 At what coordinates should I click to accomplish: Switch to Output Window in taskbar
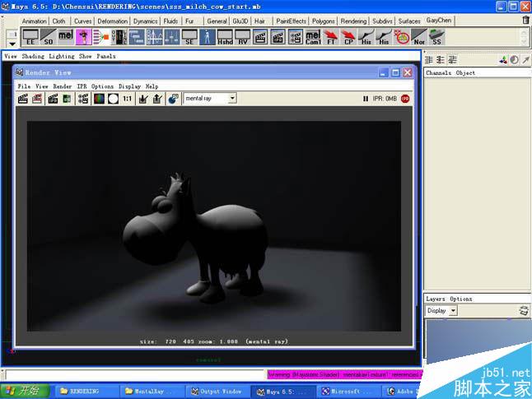click(x=217, y=392)
